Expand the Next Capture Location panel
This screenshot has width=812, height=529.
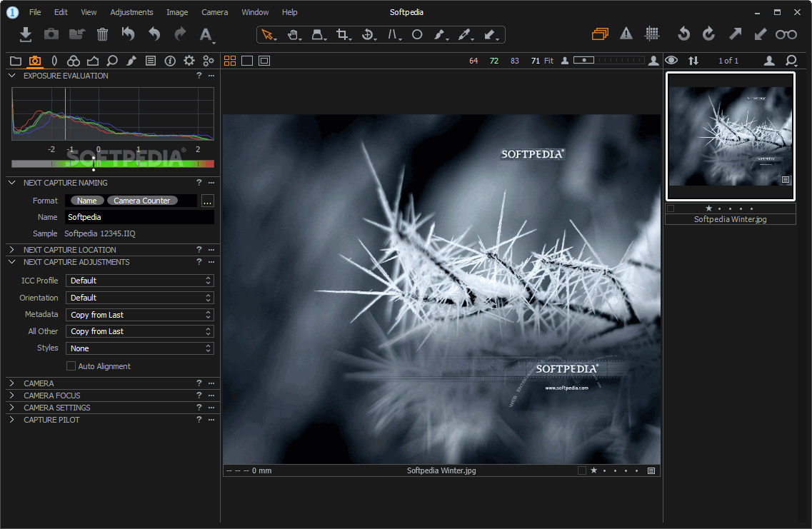pos(12,249)
